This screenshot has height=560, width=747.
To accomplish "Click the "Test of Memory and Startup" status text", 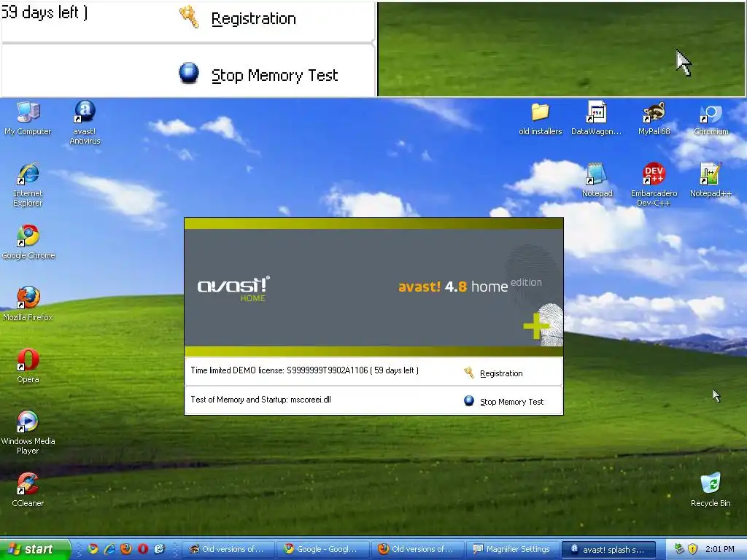I will click(x=260, y=400).
